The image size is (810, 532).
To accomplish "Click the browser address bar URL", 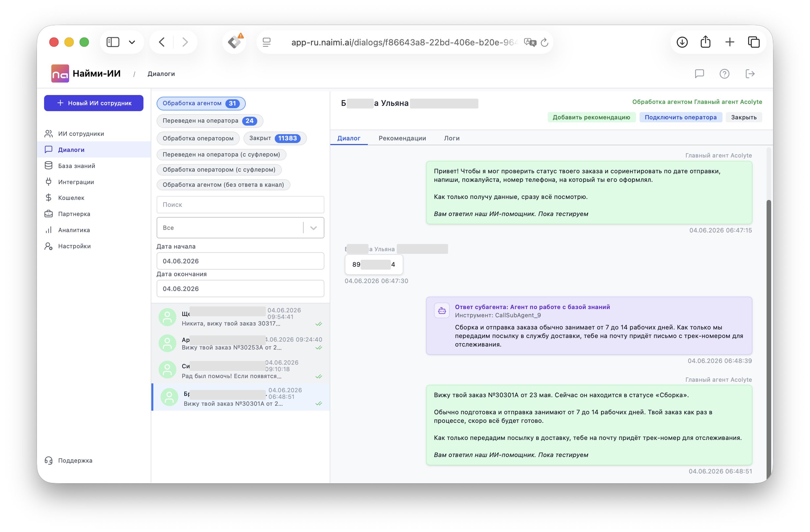I will click(404, 42).
